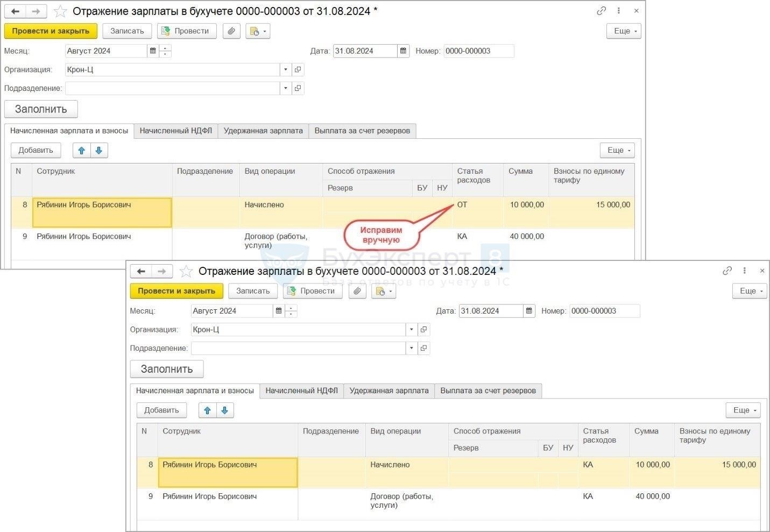Click back arrow in top window
Image resolution: width=770 pixels, height=532 pixels.
click(15, 11)
